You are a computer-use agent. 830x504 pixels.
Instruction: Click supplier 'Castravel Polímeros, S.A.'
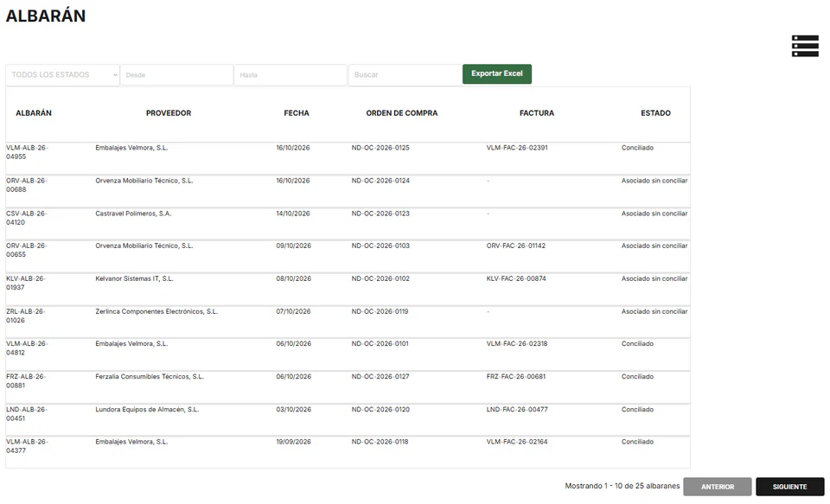click(133, 214)
